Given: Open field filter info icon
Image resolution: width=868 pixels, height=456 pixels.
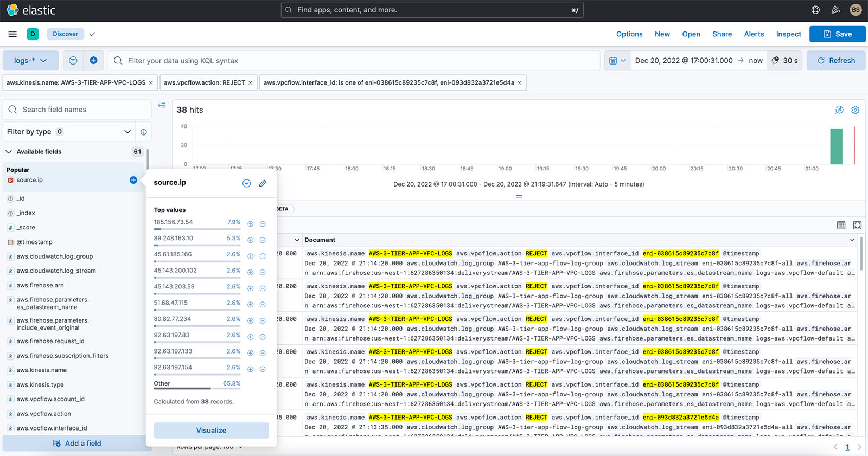Looking at the screenshot, I should coord(144,132).
